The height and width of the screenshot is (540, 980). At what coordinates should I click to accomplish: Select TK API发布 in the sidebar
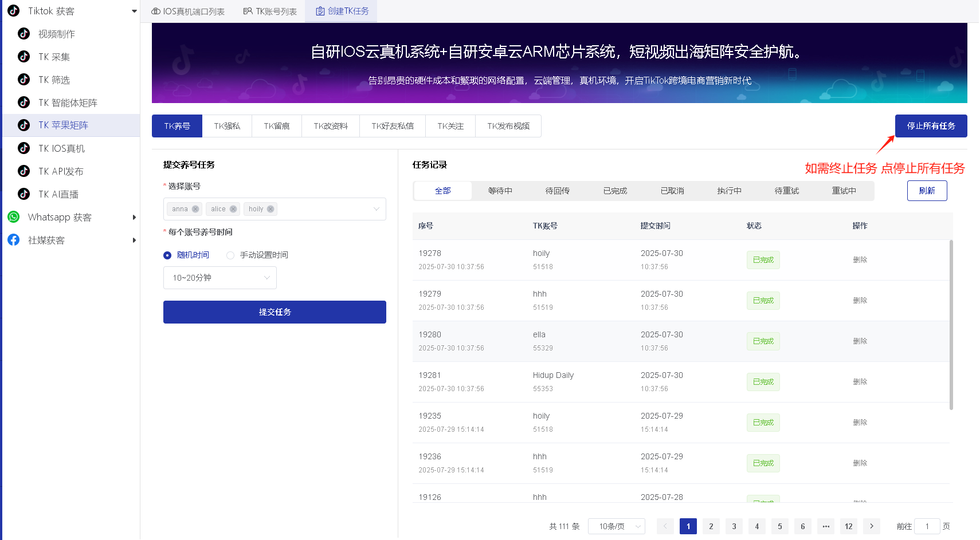pos(62,171)
